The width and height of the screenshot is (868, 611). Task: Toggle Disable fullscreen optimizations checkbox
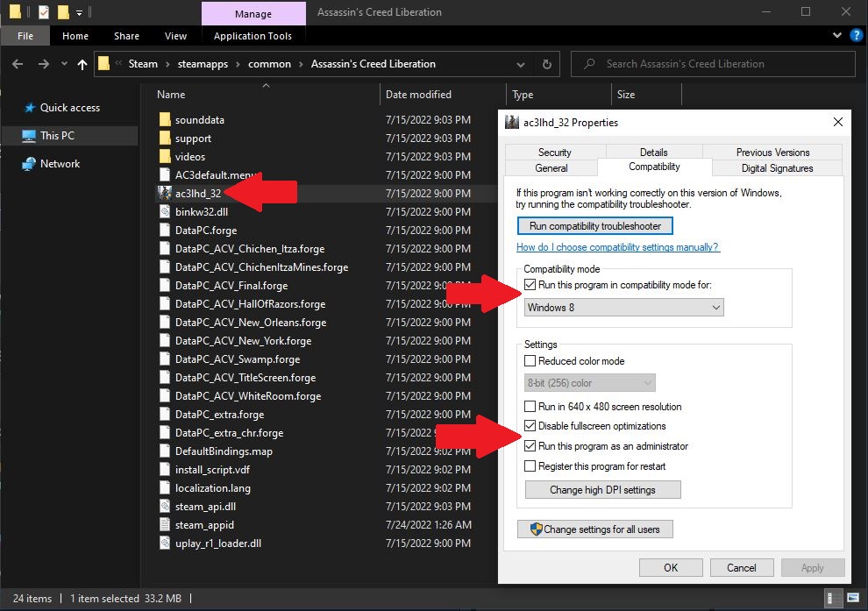coord(530,426)
